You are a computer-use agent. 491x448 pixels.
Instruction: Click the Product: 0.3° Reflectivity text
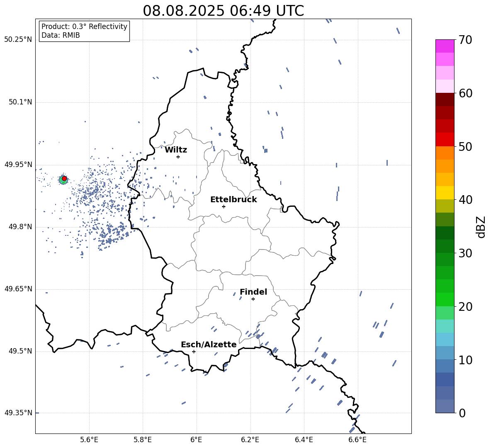pyautogui.click(x=84, y=27)
